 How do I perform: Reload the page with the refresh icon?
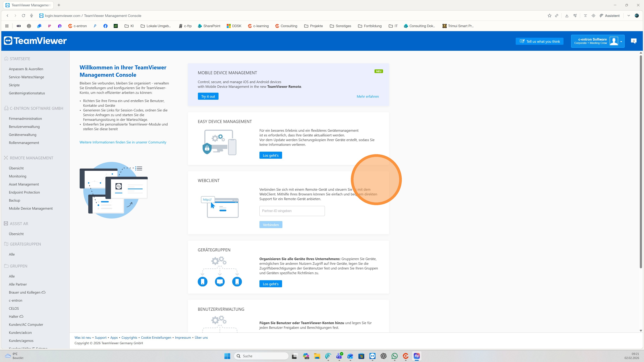pyautogui.click(x=23, y=15)
